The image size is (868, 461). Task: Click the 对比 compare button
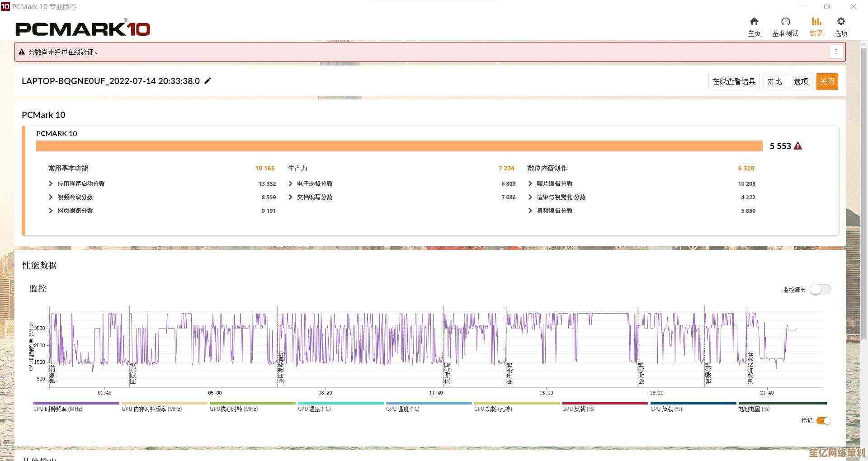pos(774,81)
